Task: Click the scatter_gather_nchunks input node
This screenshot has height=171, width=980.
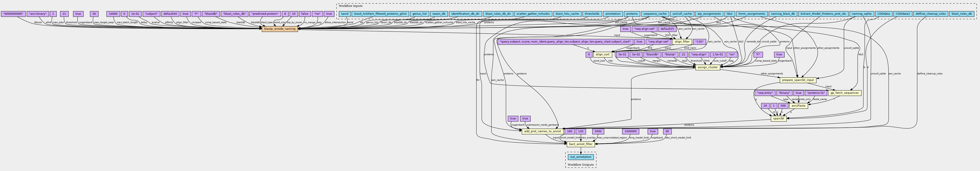Action: click(533, 14)
